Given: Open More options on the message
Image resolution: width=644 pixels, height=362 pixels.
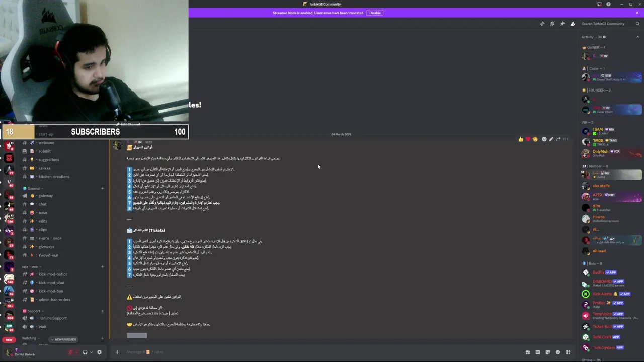Looking at the screenshot, I should pos(566,139).
